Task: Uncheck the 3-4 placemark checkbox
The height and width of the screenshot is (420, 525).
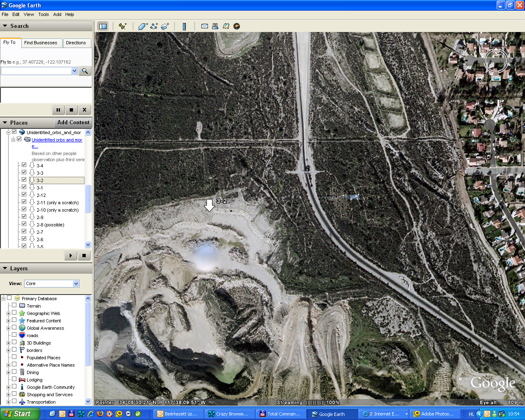Action: click(x=24, y=165)
